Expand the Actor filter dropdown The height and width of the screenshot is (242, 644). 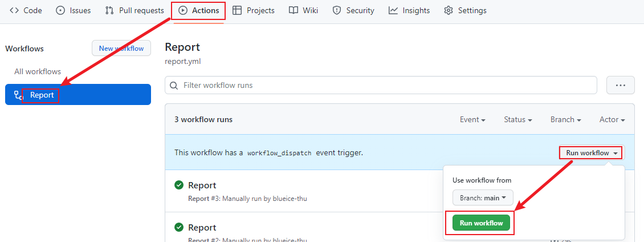tap(612, 120)
